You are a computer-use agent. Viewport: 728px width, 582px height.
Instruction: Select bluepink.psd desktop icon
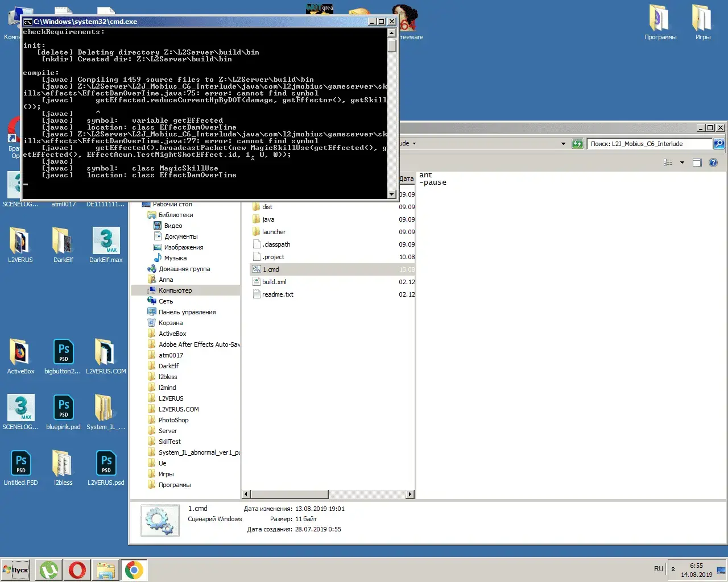(x=63, y=412)
